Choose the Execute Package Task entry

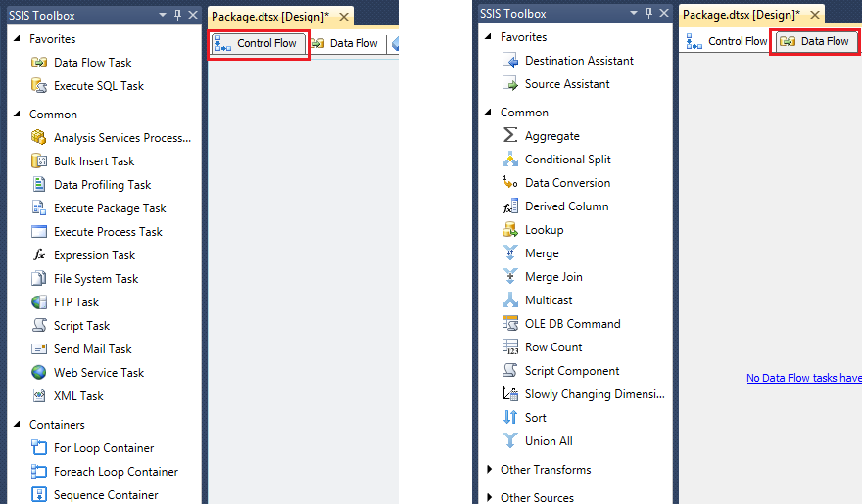click(110, 208)
